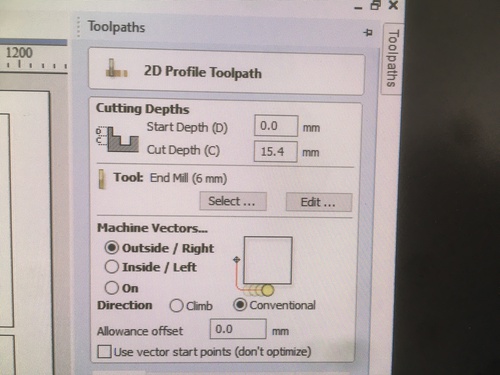Open the vertical Toolpaths side tab
The width and height of the screenshot is (500, 375).
392,59
